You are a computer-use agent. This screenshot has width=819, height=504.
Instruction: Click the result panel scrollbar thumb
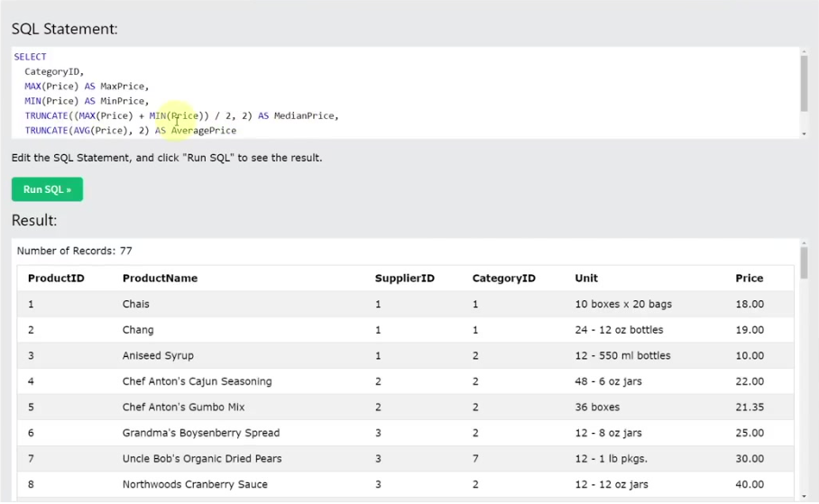tap(804, 262)
